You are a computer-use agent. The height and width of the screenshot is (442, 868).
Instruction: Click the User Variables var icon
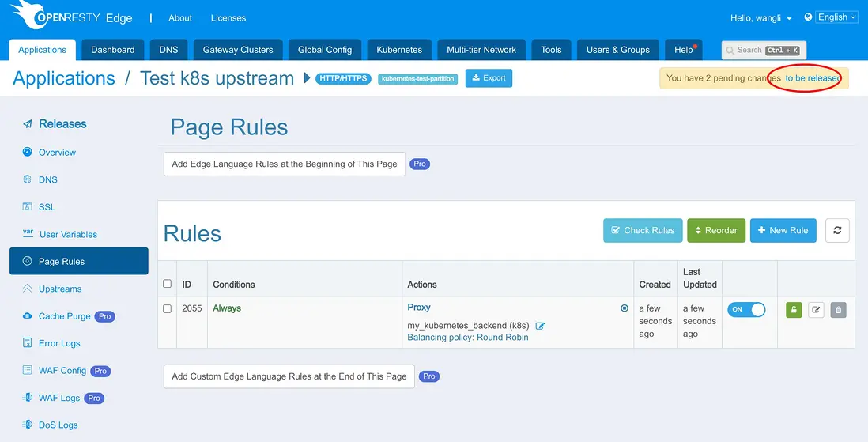coord(28,233)
